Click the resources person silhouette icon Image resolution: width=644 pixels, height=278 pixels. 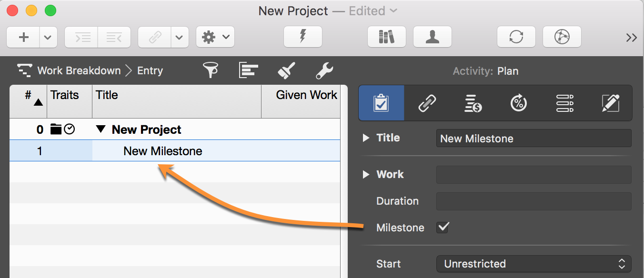pyautogui.click(x=432, y=37)
